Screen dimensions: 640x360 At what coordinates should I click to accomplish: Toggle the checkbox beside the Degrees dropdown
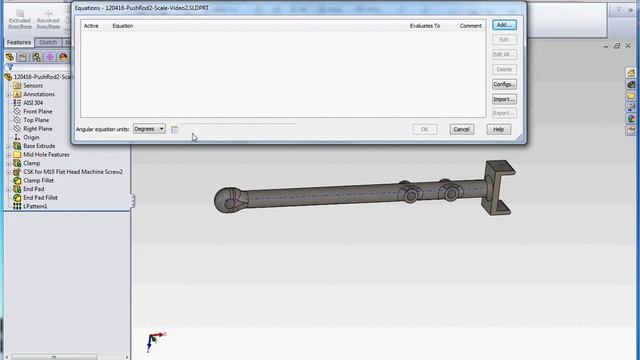(x=175, y=129)
